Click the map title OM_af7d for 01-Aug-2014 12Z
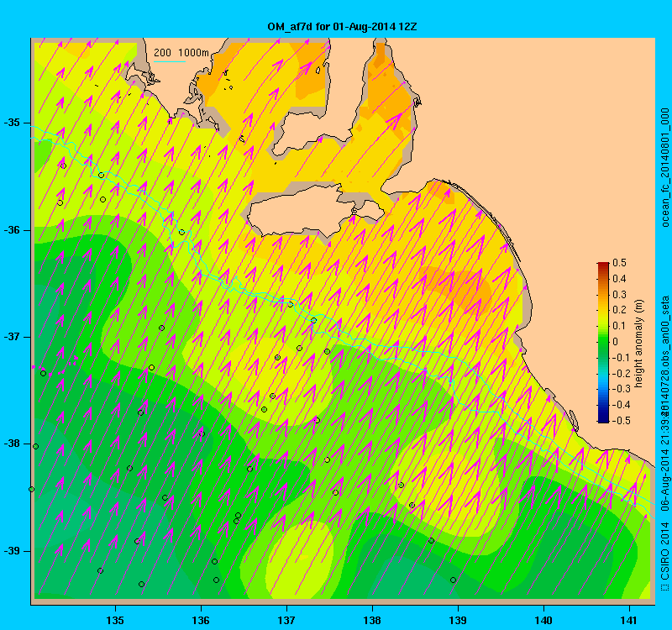The height and width of the screenshot is (630, 672). (342, 27)
